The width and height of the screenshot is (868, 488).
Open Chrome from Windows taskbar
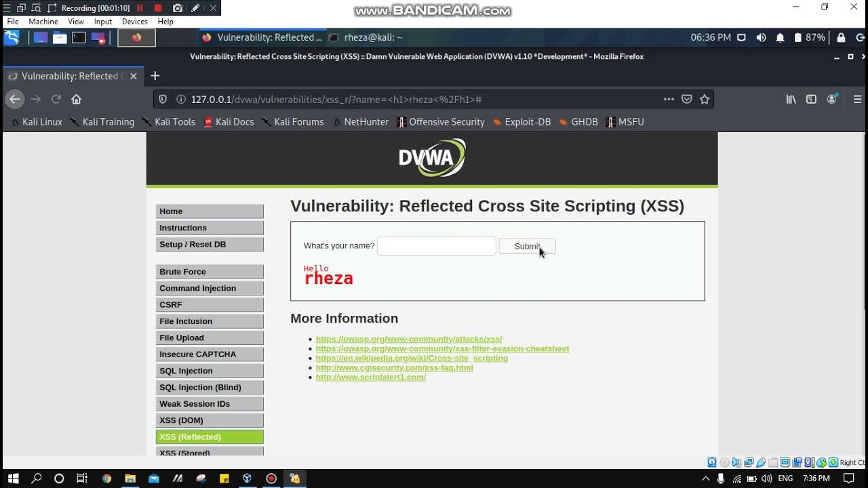coord(106,479)
